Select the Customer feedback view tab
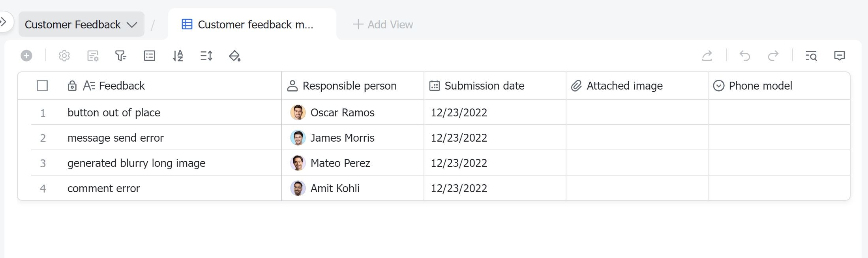868x258 pixels. (x=252, y=24)
